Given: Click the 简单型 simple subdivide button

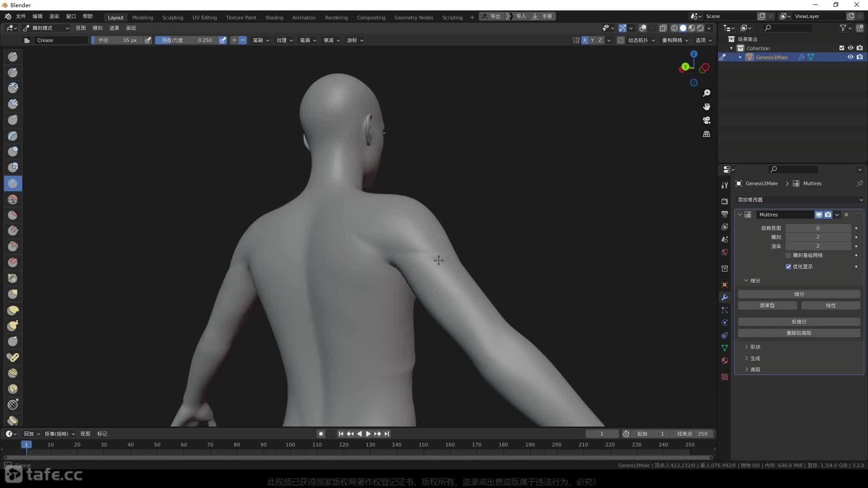Looking at the screenshot, I should (x=768, y=305).
